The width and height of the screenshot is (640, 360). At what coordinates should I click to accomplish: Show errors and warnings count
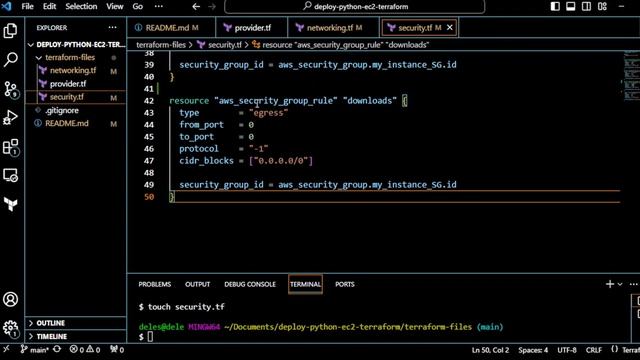84,350
